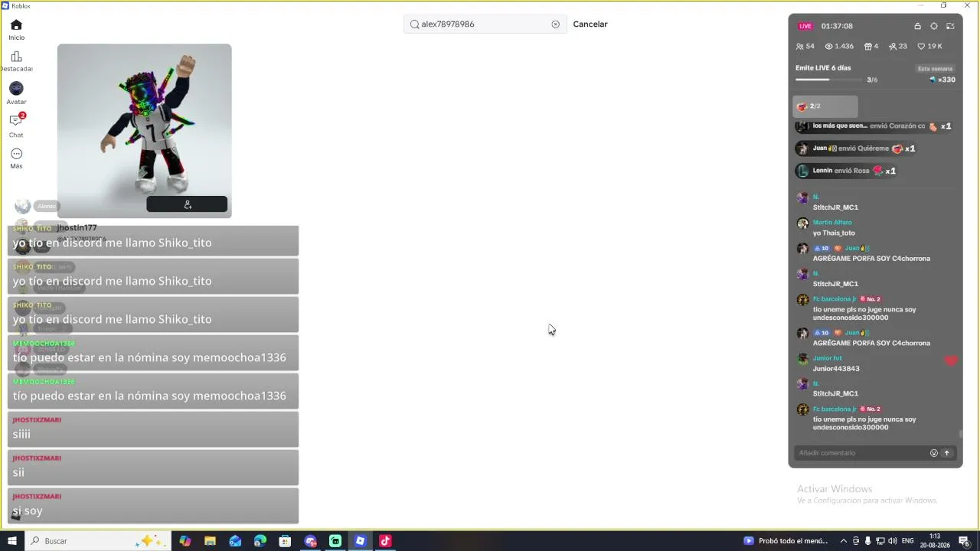
Task: Open the Windows Start menu
Action: tap(12, 541)
